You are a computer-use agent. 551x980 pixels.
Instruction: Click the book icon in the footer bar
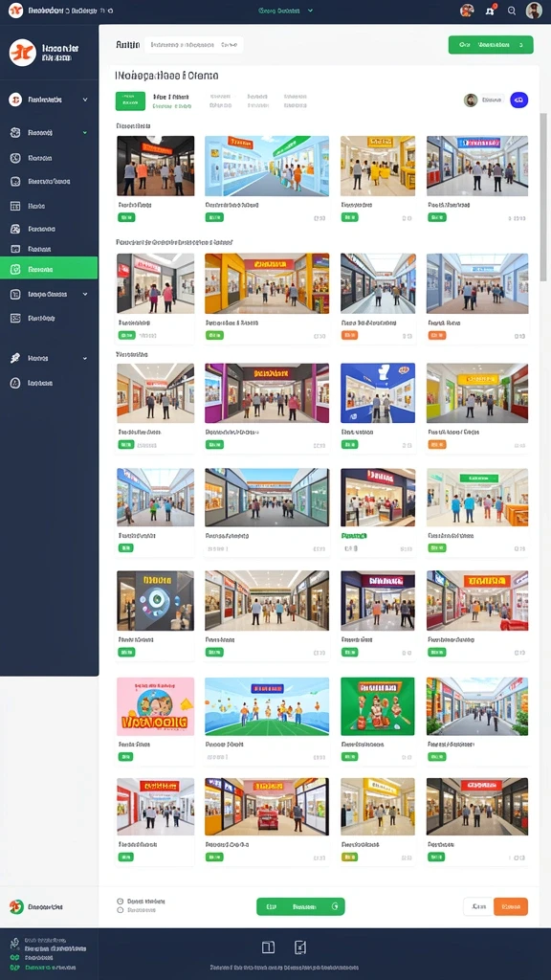(x=268, y=947)
